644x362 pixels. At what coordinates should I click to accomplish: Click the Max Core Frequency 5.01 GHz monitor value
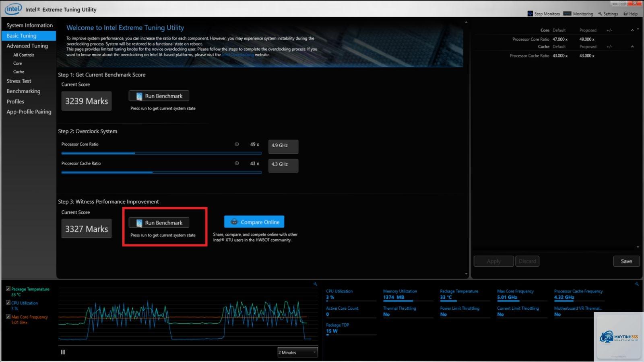click(507, 297)
